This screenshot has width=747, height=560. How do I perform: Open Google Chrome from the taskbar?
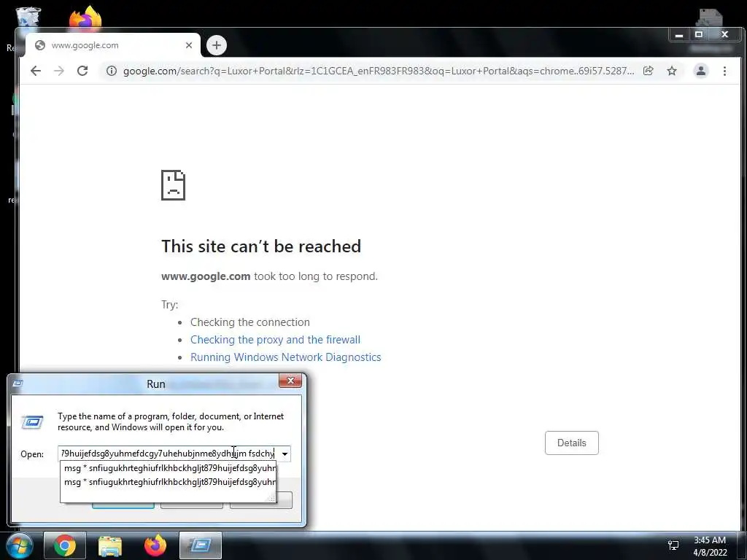[x=65, y=545]
